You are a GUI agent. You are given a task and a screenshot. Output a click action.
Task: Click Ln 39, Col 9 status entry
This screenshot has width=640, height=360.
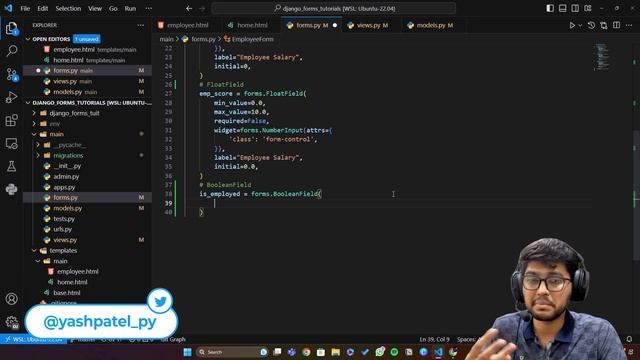(x=434, y=339)
